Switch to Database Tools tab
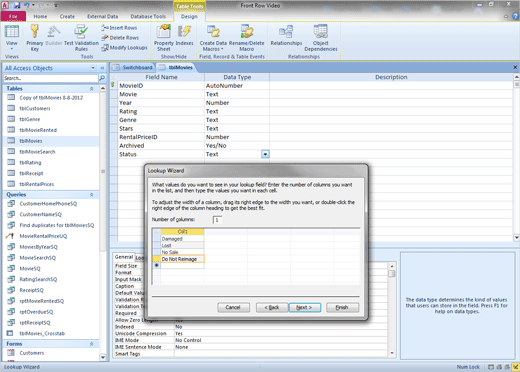Screen dimensions: 520x372 (x=148, y=16)
